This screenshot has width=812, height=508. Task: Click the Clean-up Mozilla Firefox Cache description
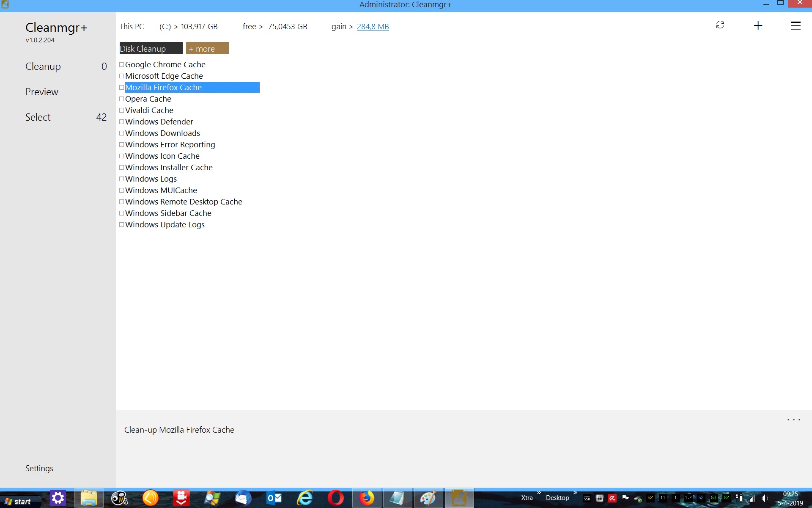(179, 430)
